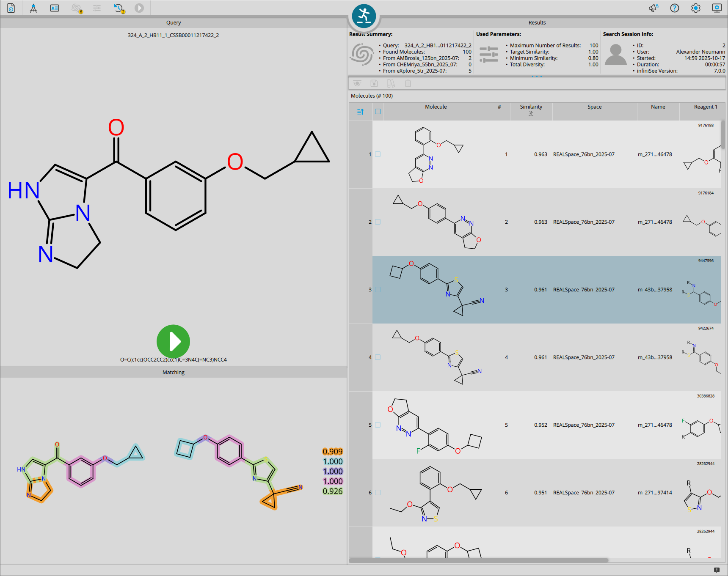This screenshot has height=576, width=728.
Task: Check the checkbox for molecule row 4
Action: [x=378, y=357]
